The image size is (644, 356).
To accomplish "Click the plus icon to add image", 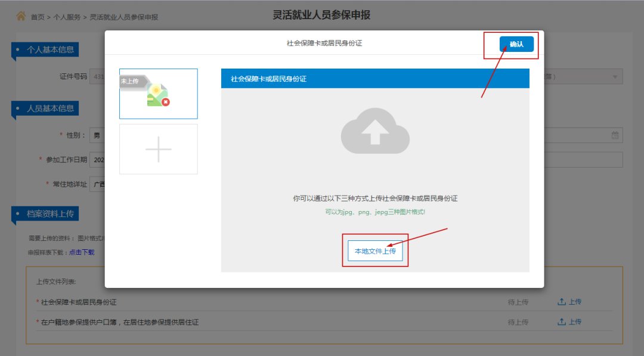I will pyautogui.click(x=159, y=149).
